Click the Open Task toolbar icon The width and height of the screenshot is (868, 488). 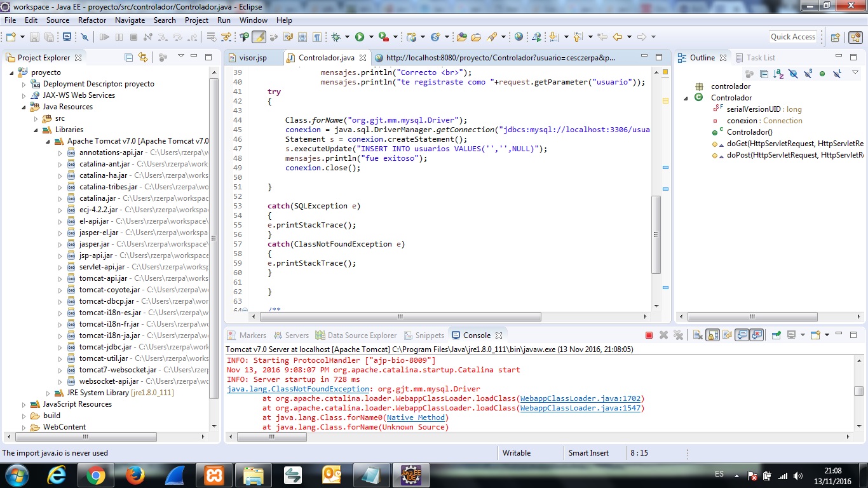point(476,37)
